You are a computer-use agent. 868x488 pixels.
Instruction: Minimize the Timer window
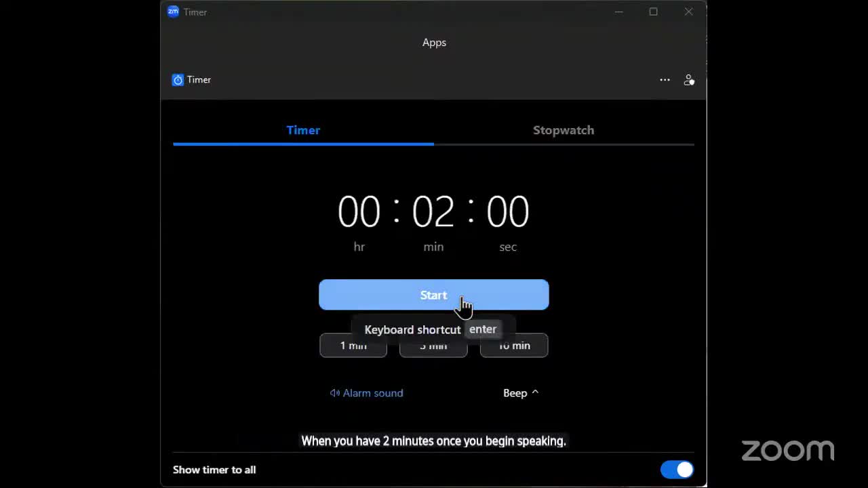[x=618, y=12]
